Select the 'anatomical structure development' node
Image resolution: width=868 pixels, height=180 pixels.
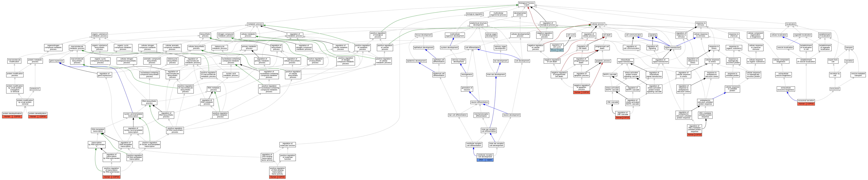(478, 24)
